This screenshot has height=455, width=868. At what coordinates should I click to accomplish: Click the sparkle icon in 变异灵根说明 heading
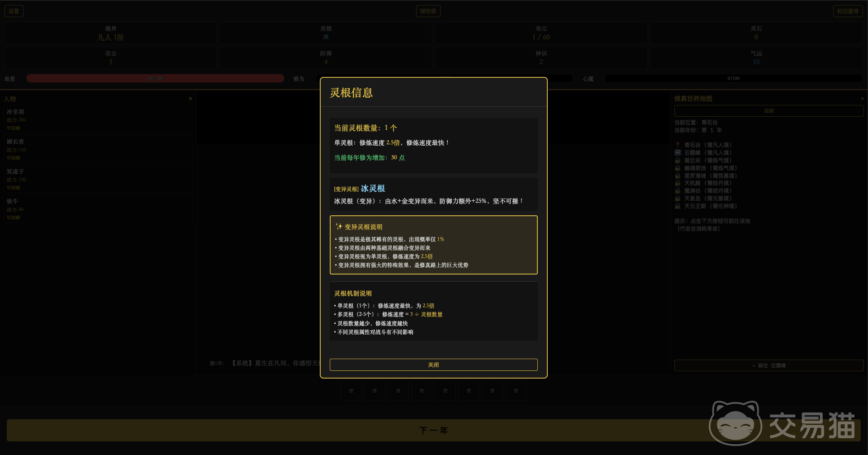tap(339, 227)
